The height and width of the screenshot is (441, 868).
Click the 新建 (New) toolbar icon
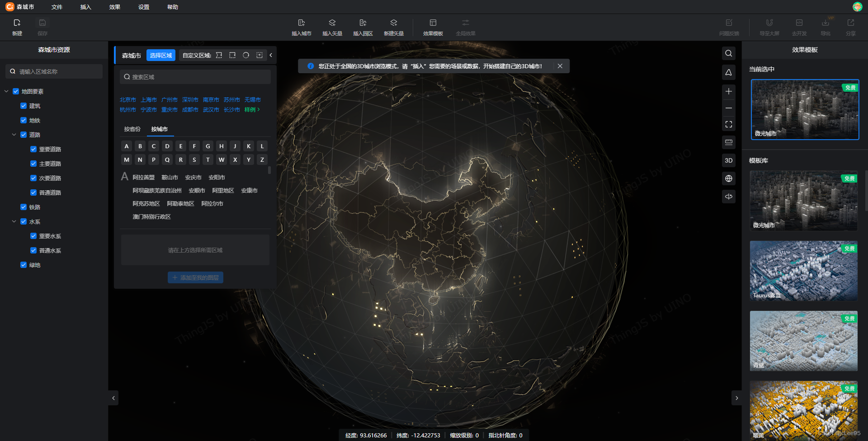17,23
